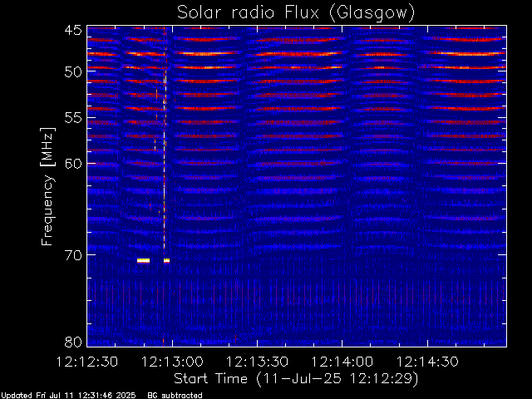Click the 12:13:30 time axis label

click(x=257, y=362)
